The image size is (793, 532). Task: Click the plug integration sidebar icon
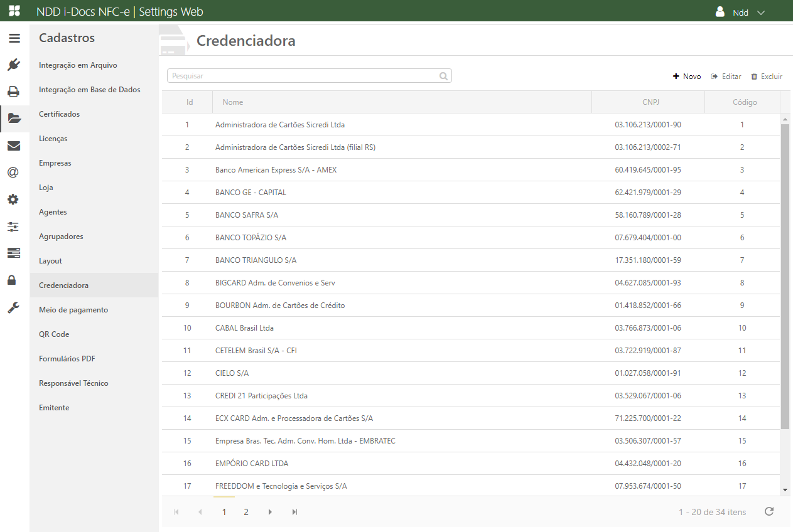pyautogui.click(x=14, y=65)
